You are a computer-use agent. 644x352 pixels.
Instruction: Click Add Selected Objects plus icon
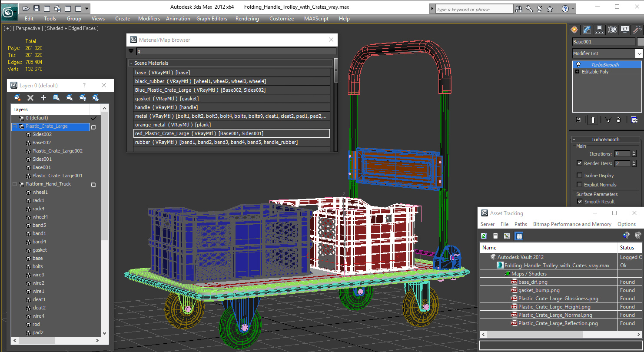(x=43, y=98)
